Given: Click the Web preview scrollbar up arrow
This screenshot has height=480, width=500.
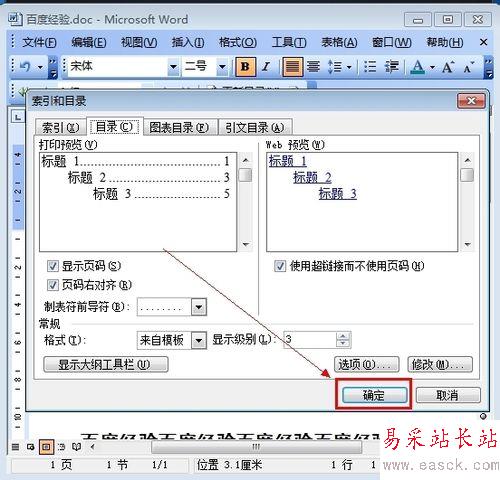Looking at the screenshot, I should (467, 161).
